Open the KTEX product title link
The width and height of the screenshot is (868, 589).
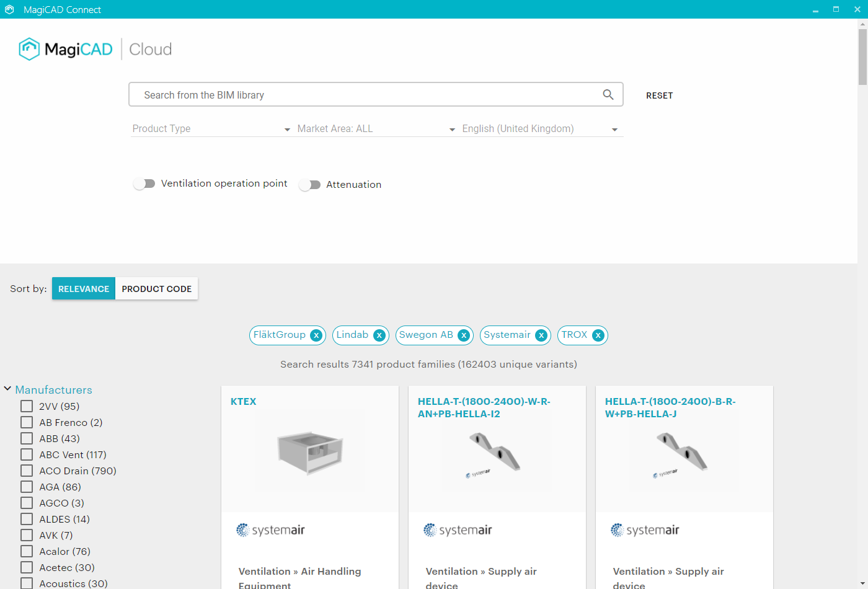pyautogui.click(x=243, y=401)
